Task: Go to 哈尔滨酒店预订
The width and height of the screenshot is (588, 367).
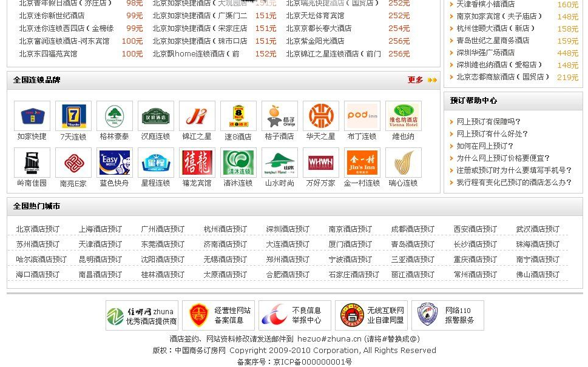Action: pos(41,260)
